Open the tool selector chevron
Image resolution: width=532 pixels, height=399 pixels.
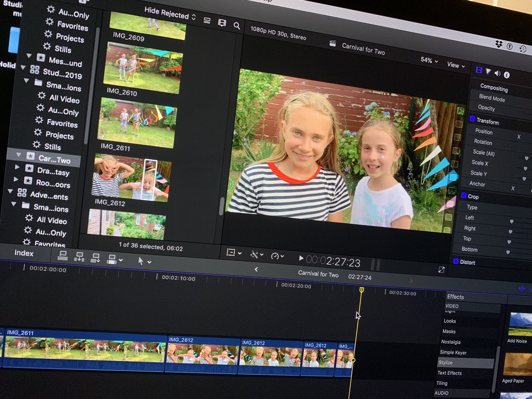(149, 262)
